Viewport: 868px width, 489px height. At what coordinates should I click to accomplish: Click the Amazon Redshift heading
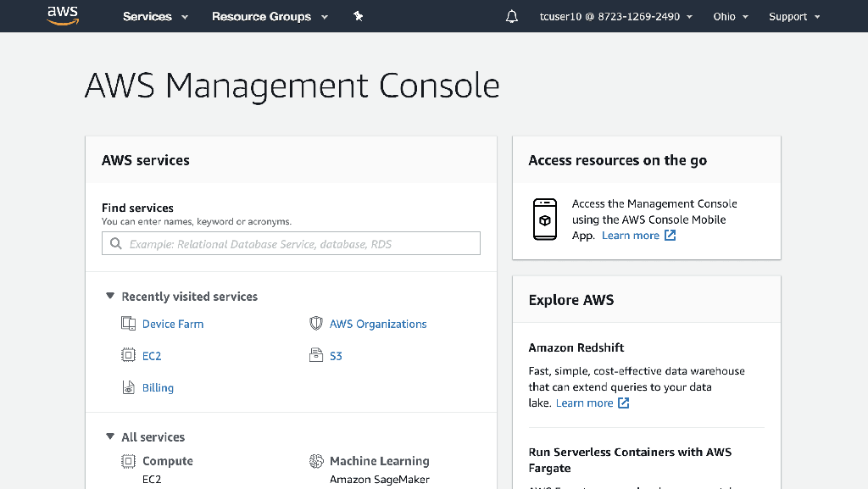click(x=576, y=347)
